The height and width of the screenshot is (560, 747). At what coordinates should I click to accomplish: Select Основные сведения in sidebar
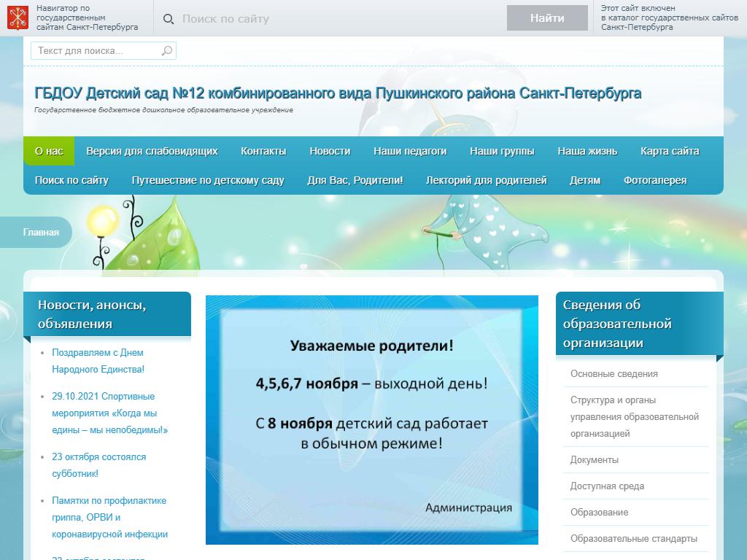click(614, 373)
